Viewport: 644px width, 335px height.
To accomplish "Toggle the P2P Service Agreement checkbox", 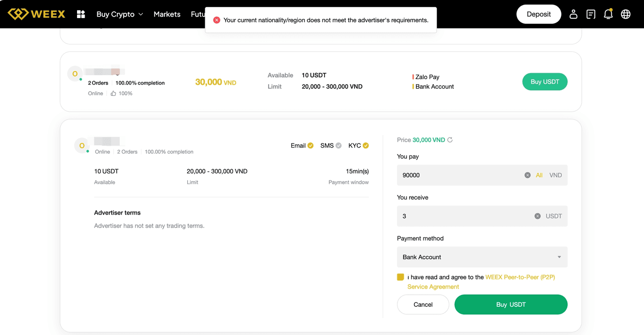I will coord(400,277).
